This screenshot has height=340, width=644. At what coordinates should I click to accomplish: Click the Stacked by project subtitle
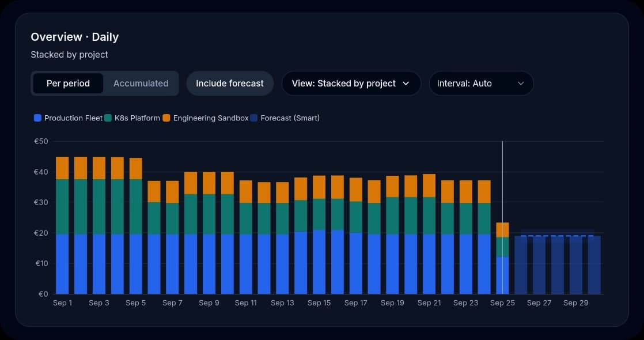(69, 55)
